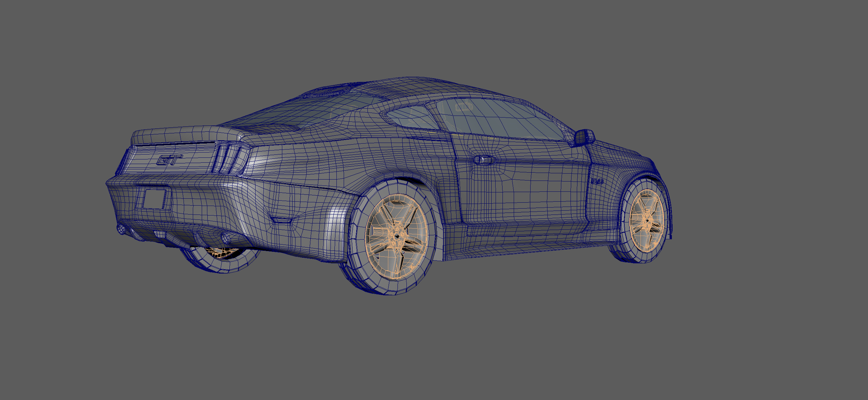Select the driver door handle
This screenshot has height=400, width=868.
484,160
